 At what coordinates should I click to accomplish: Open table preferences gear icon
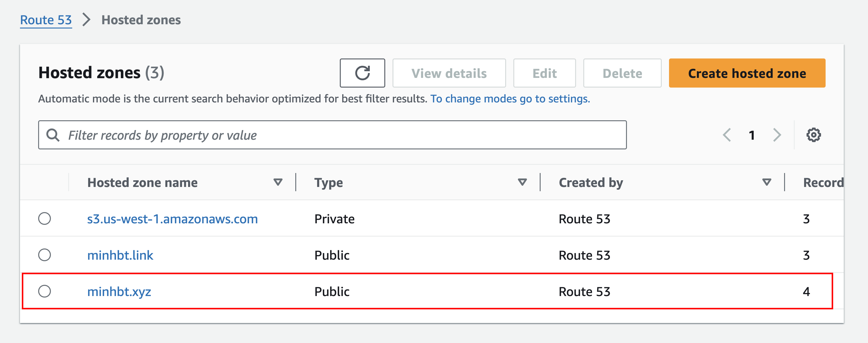(x=813, y=135)
